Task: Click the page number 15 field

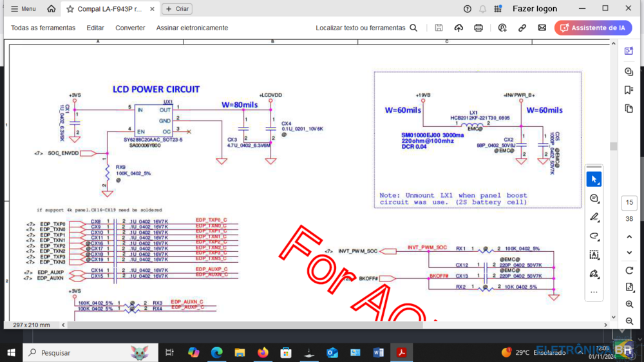Action: (x=629, y=203)
